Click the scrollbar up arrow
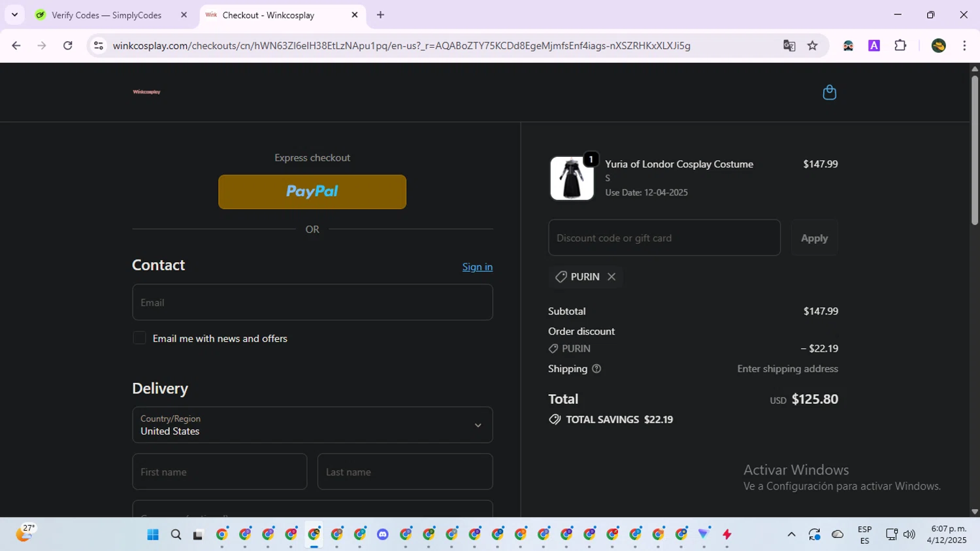Viewport: 980px width, 551px height. click(974, 68)
